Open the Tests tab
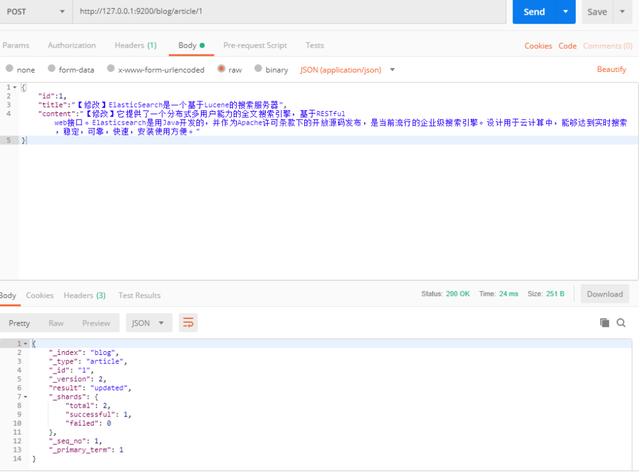 click(315, 45)
